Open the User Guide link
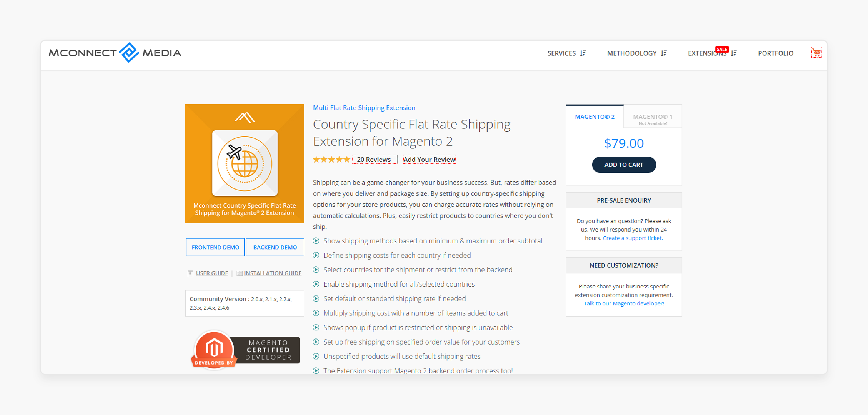 212,273
